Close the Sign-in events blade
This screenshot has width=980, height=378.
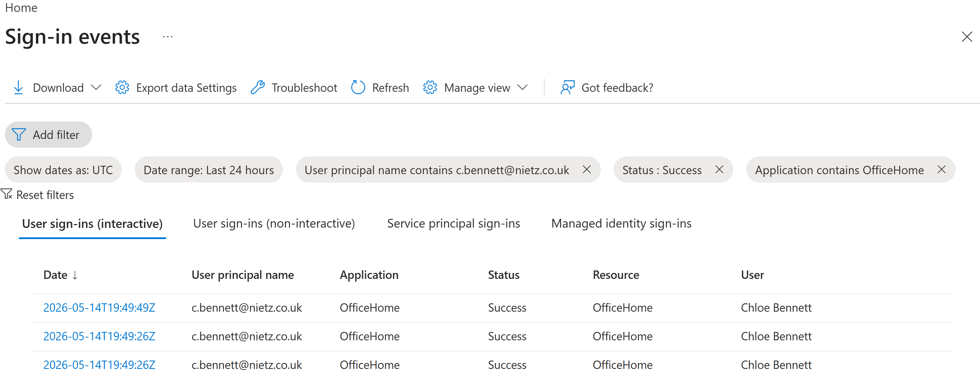tap(967, 37)
